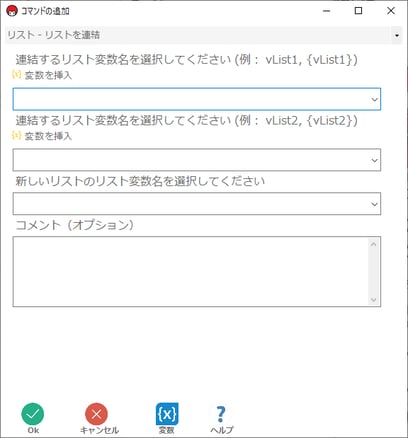Expand the リスト - リストを連結 command selector
Image resolution: width=408 pixels, height=438 pixels.
[x=397, y=35]
